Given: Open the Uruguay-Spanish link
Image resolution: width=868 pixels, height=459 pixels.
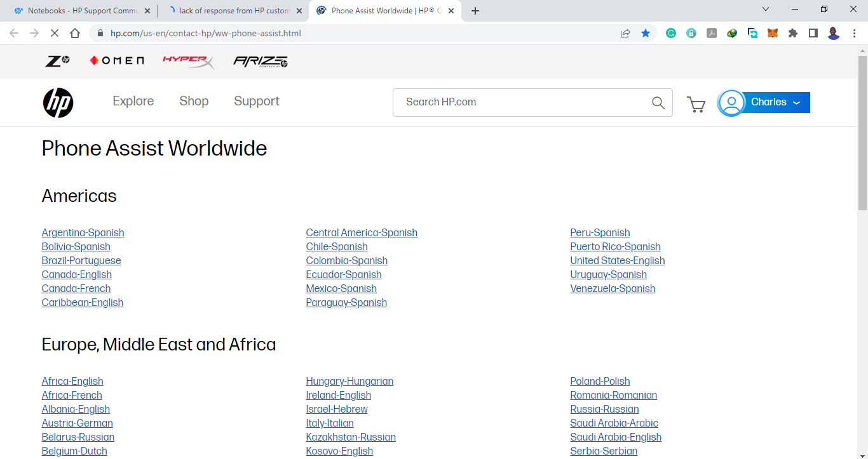Looking at the screenshot, I should (x=609, y=275).
